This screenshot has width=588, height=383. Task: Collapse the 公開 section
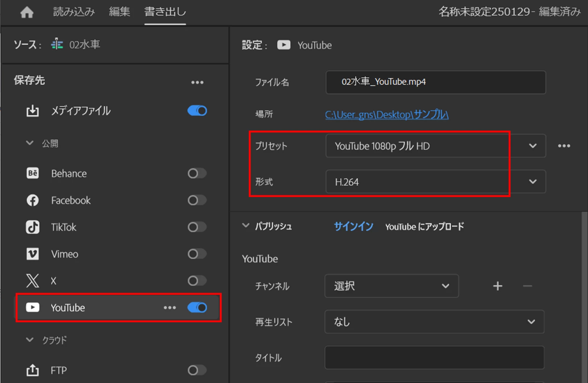pos(30,143)
